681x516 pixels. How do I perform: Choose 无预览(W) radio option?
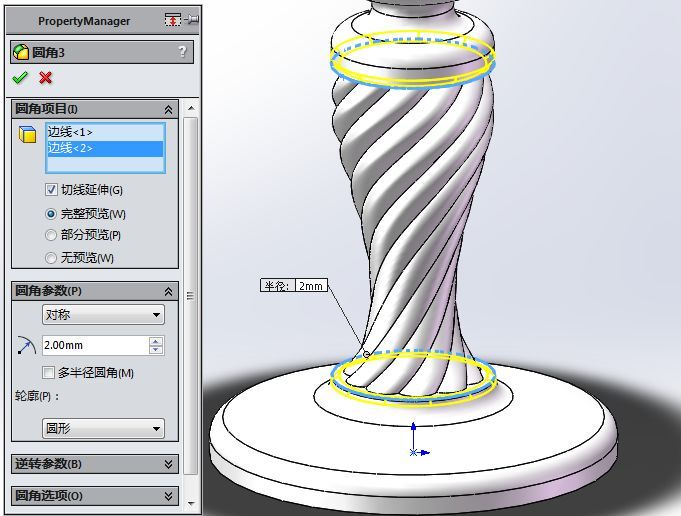point(51,258)
